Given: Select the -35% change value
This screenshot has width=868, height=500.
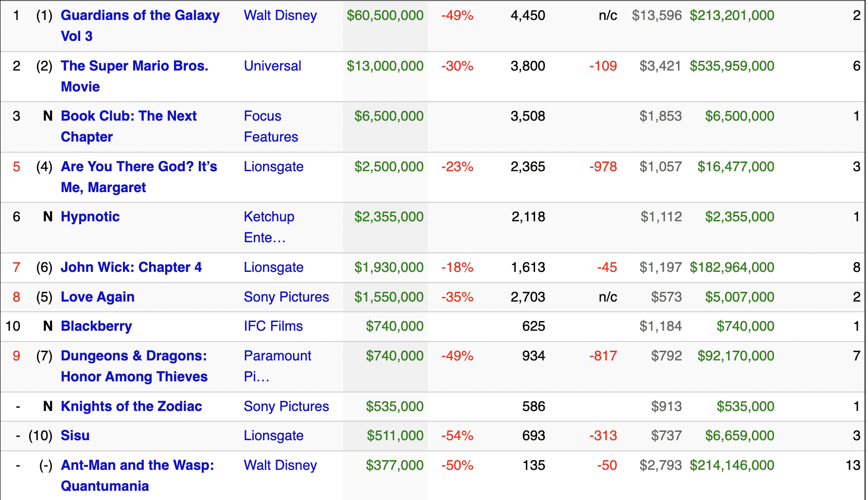Looking at the screenshot, I should pyautogui.click(x=457, y=297).
